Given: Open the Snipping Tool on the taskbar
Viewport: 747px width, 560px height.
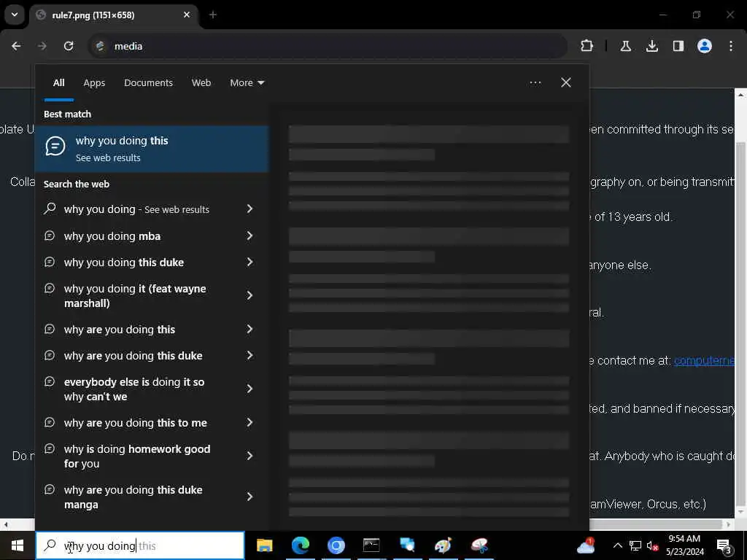Looking at the screenshot, I should [x=479, y=545].
